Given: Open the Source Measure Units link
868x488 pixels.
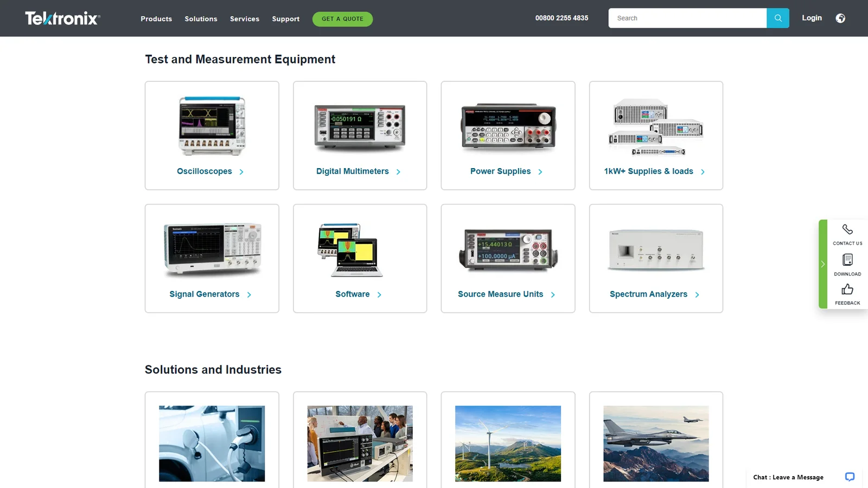Looking at the screenshot, I should tap(501, 294).
